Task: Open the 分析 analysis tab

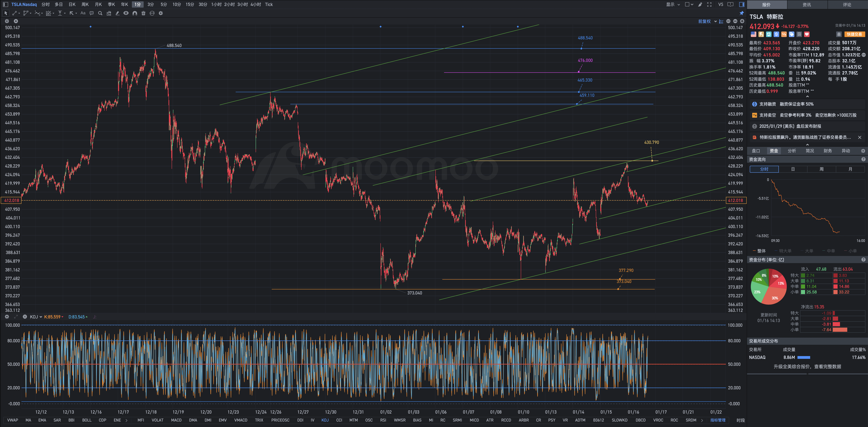Action: pyautogui.click(x=792, y=151)
